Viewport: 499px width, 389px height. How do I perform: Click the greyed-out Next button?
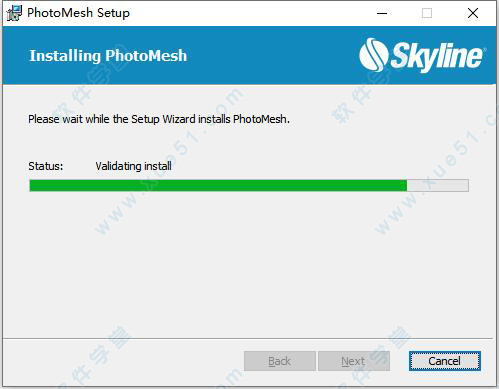(354, 361)
